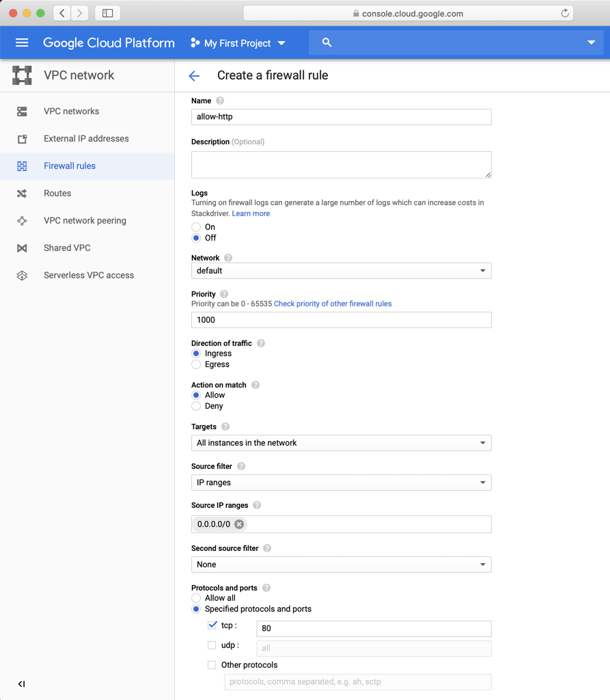
Task: Click the search magnifier icon
Action: click(327, 42)
